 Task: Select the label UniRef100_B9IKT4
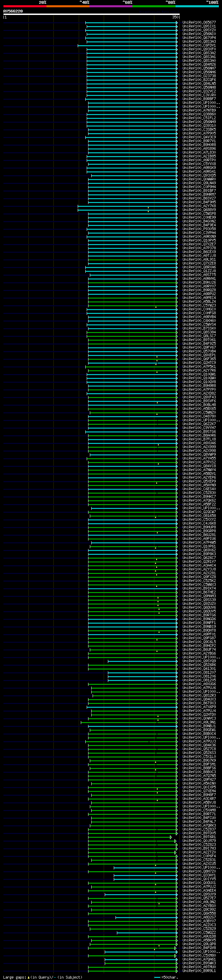(199, 589)
